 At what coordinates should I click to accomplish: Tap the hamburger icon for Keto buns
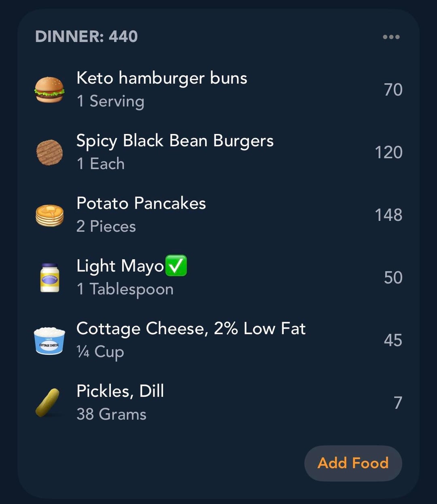(x=49, y=90)
